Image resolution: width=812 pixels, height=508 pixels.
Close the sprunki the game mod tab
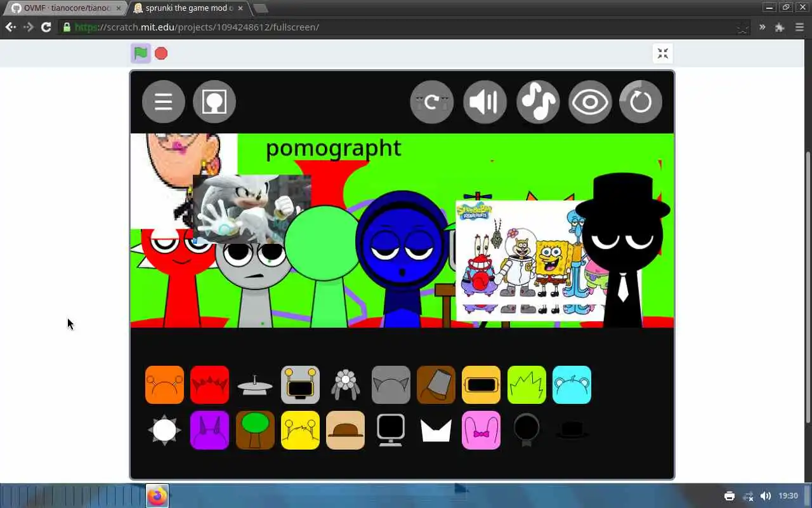coord(240,8)
